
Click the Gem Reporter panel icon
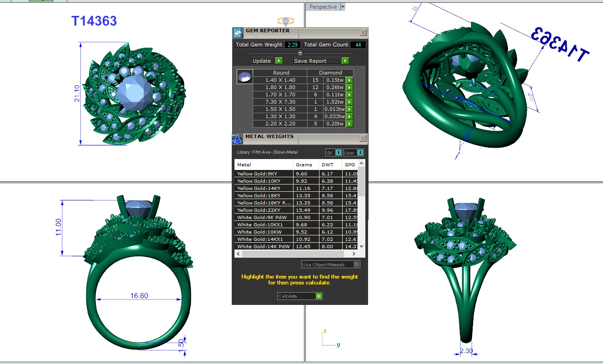click(x=238, y=33)
